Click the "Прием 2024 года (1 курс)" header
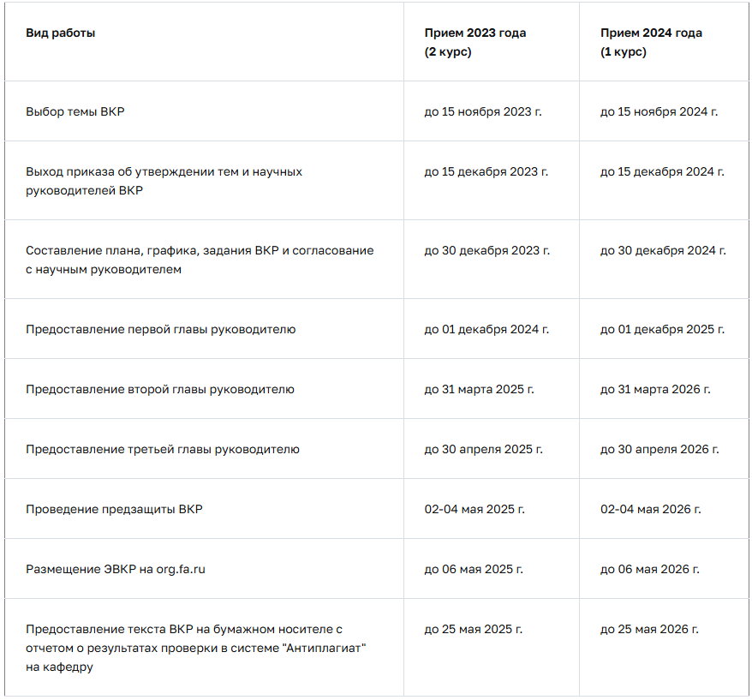Viewport: 752px width, 700px height. 651,43
